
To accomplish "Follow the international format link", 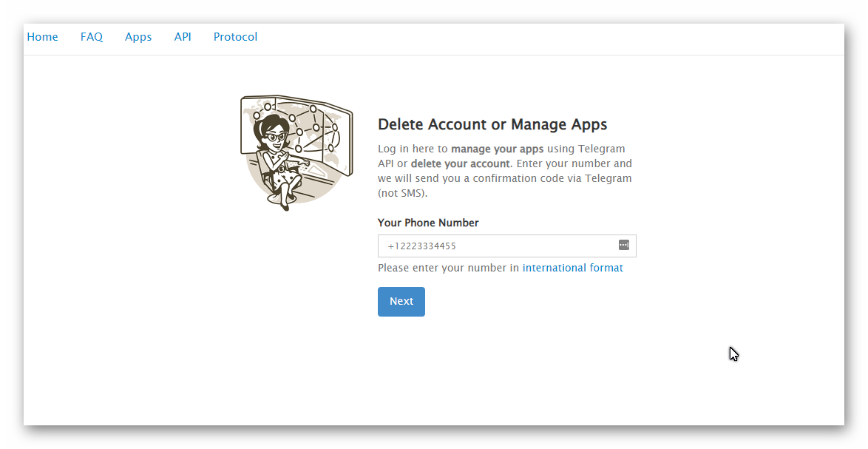I will (x=572, y=268).
